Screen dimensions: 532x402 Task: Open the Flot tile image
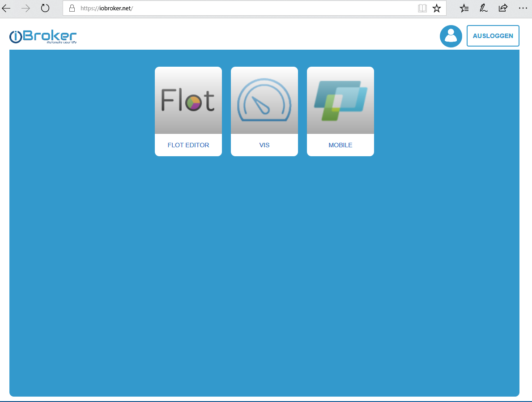pyautogui.click(x=188, y=100)
